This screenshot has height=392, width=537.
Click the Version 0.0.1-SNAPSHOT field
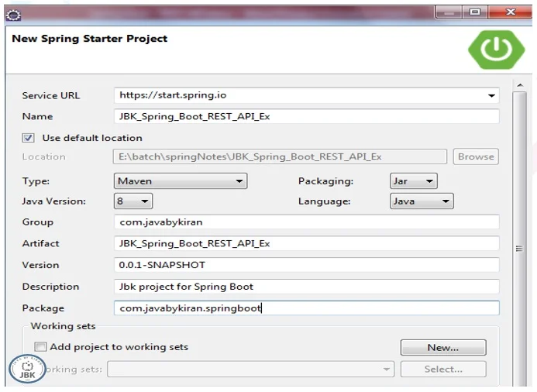click(x=307, y=265)
